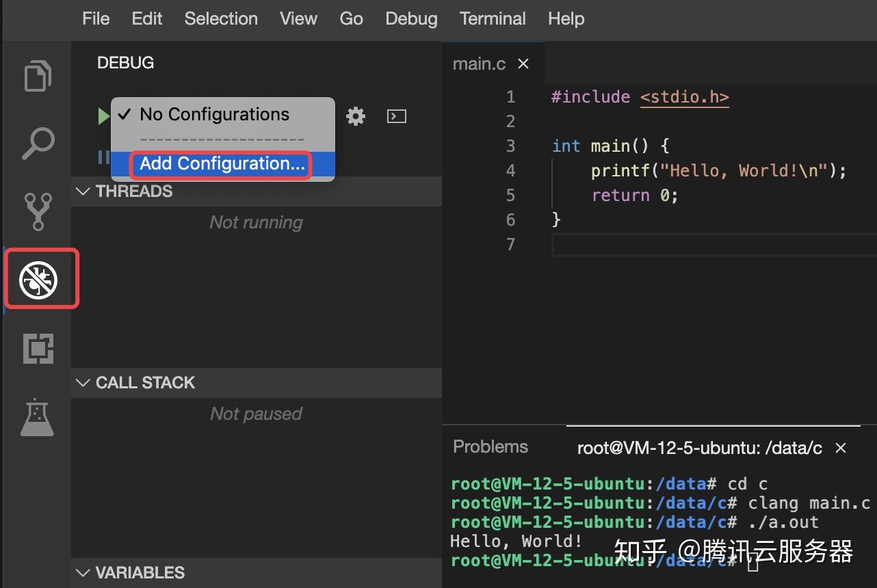Click the "Not running" threads text
877x588 pixels.
257,222
